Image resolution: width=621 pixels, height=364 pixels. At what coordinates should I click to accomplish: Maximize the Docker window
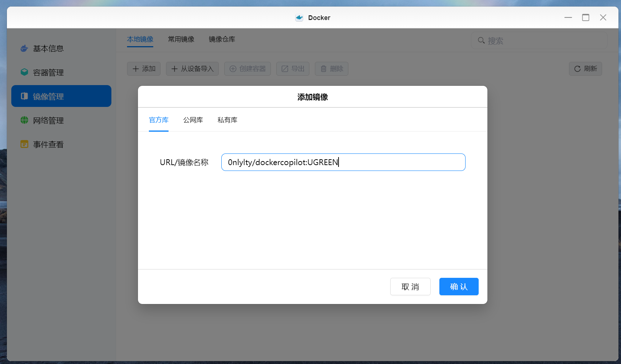tap(586, 17)
